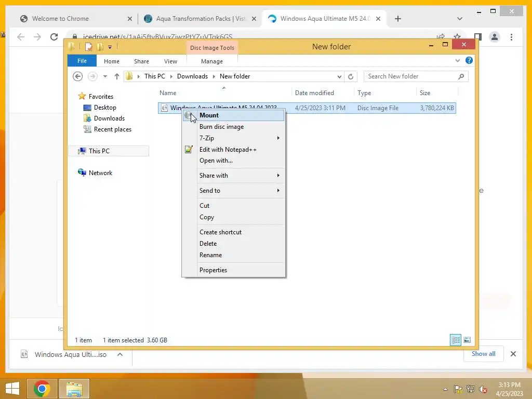Image resolution: width=532 pixels, height=399 pixels.
Task: Select Cut in context menu
Action: click(233, 206)
